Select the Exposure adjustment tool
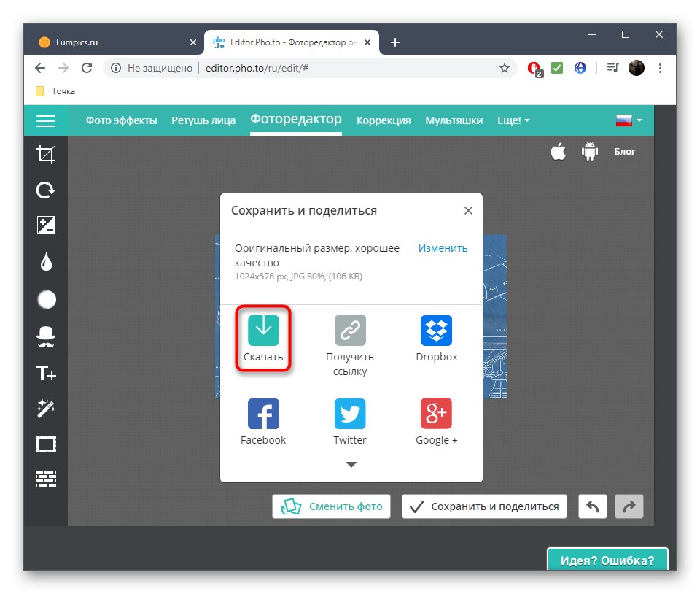 coord(45,226)
